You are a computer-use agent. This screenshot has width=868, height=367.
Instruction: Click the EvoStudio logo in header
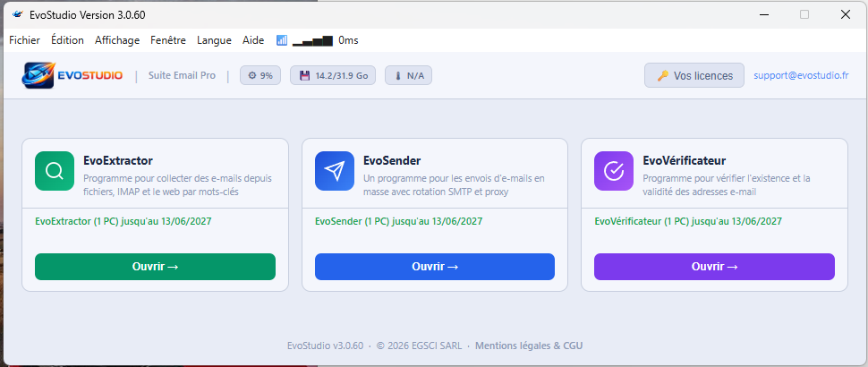72,75
